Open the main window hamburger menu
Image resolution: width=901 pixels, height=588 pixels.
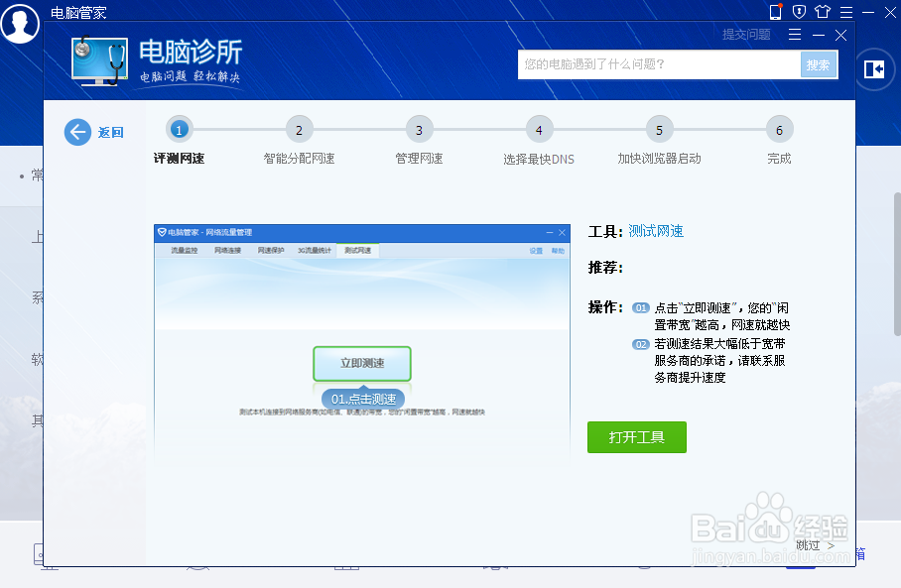845,12
